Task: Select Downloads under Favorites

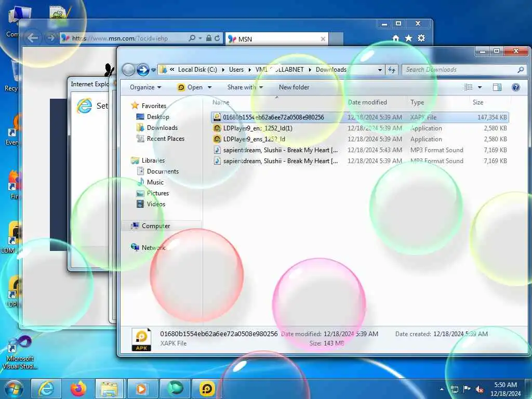Action: coord(162,128)
